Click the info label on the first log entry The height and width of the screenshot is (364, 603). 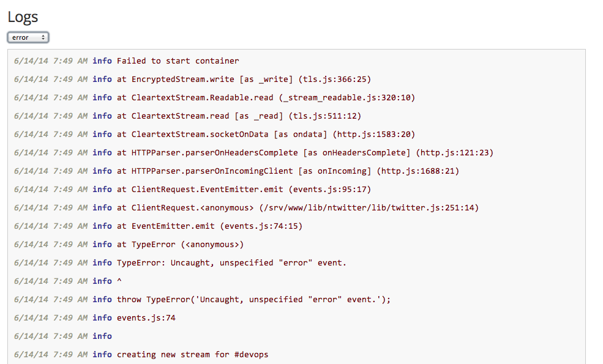[x=102, y=61]
